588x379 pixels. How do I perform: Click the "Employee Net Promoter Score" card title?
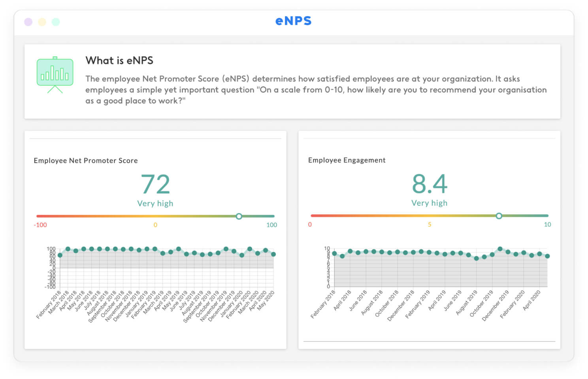[86, 161]
